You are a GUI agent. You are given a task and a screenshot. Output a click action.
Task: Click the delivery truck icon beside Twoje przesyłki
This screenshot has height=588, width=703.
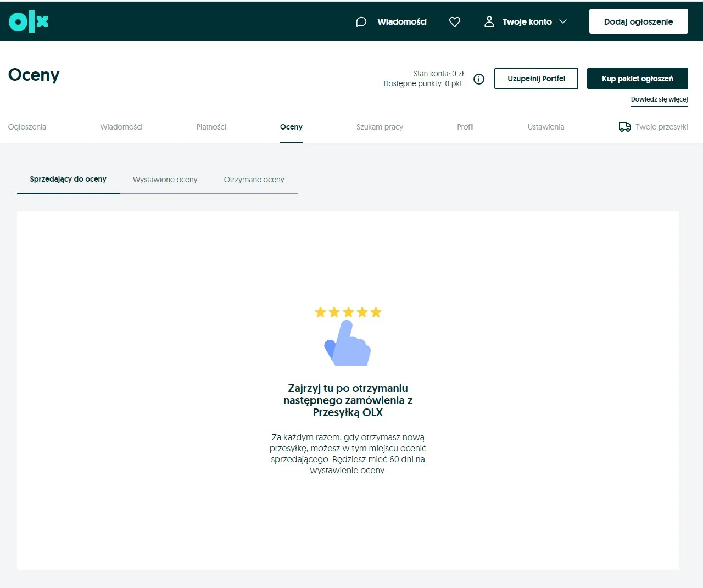point(624,126)
